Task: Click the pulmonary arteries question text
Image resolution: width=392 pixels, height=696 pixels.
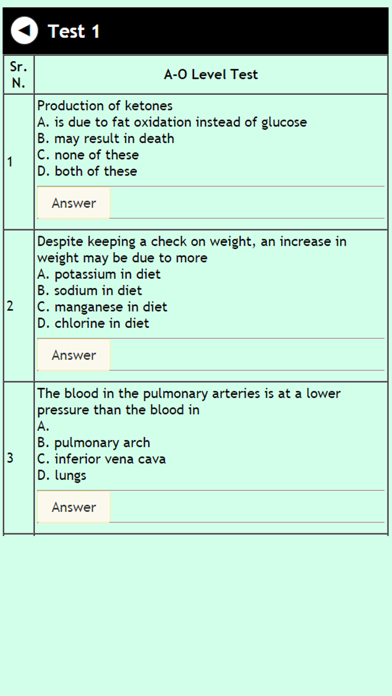Action: click(x=189, y=401)
